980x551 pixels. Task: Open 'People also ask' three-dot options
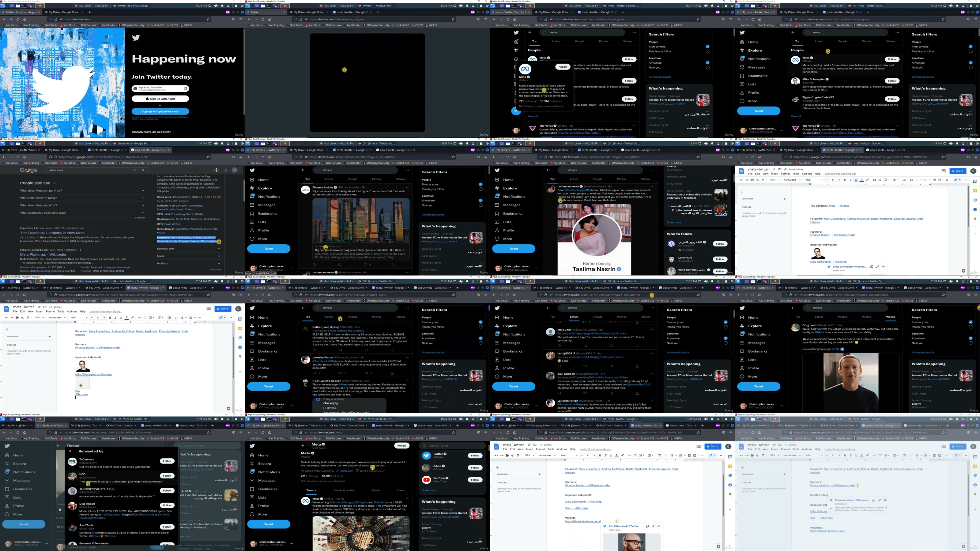click(x=55, y=183)
